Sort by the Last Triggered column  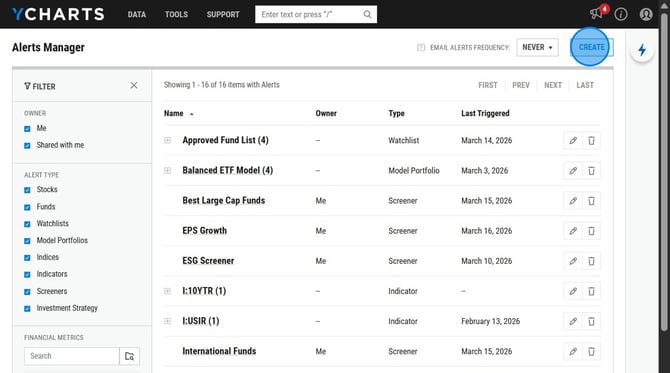485,113
